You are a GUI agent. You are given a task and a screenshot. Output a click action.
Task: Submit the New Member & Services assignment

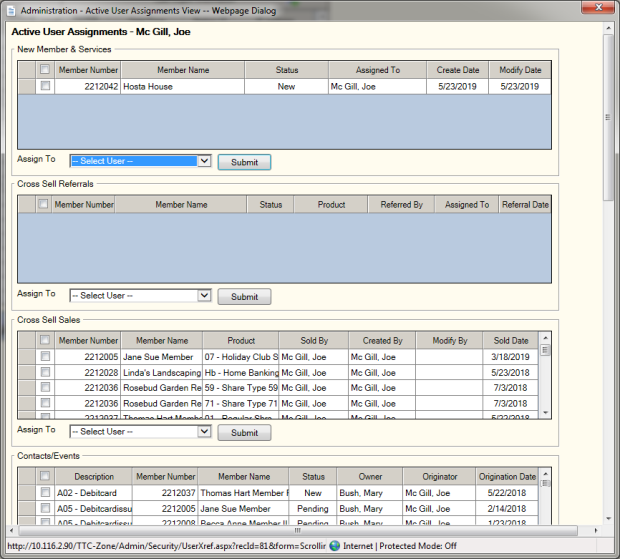click(x=244, y=162)
